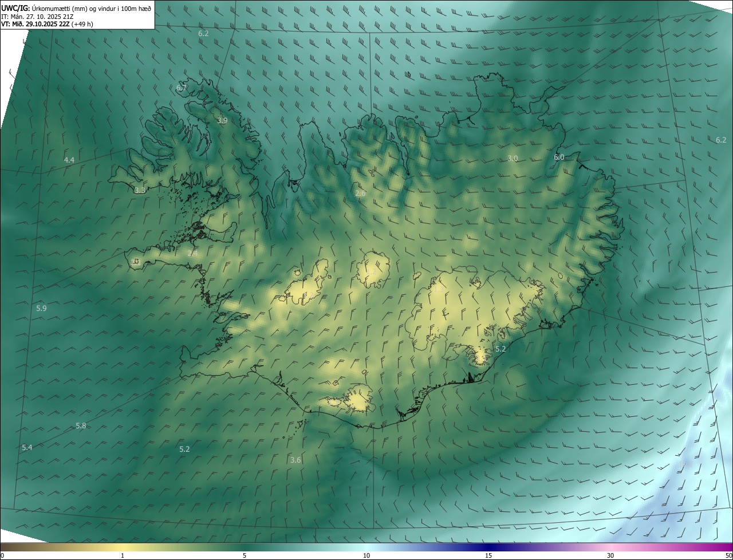Click the 'IT: Mán. 27. 10. 2025 21Z' line
The width and height of the screenshot is (733, 560).
tap(37, 16)
